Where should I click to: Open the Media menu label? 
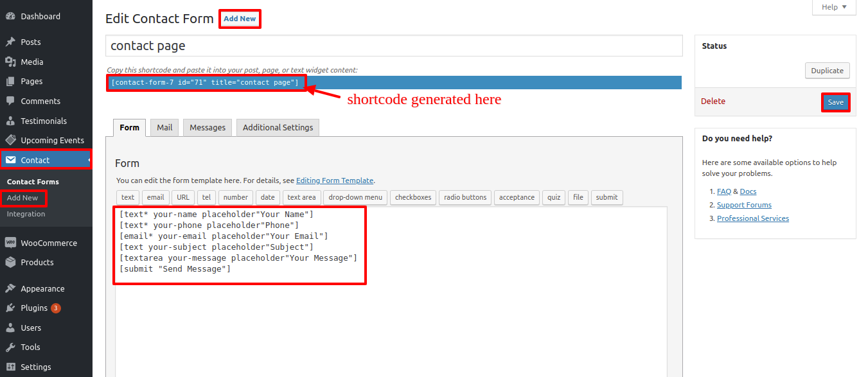(32, 62)
